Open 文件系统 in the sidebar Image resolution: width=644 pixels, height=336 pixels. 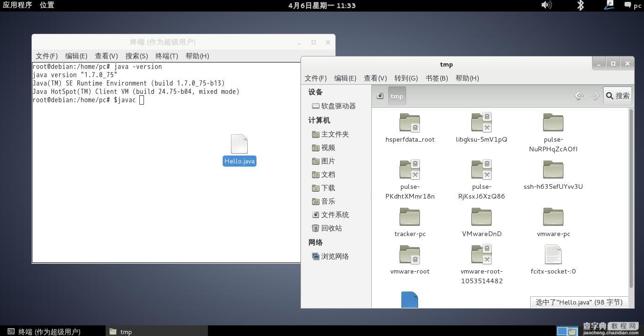pos(331,215)
